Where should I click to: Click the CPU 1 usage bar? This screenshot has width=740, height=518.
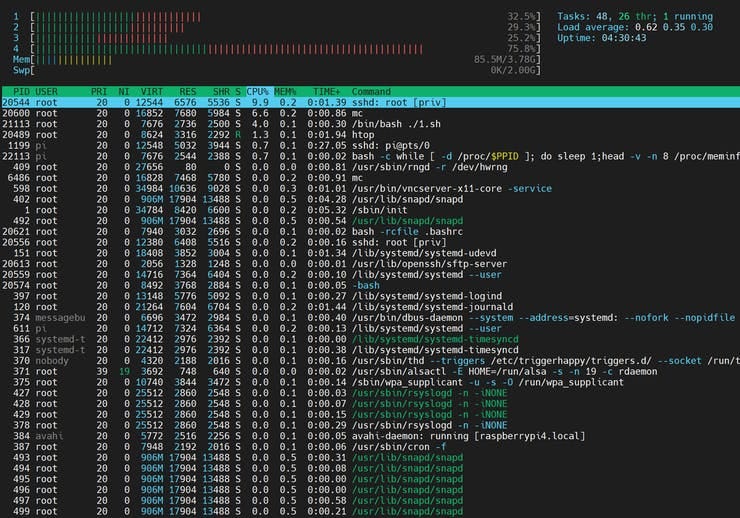(x=286, y=17)
